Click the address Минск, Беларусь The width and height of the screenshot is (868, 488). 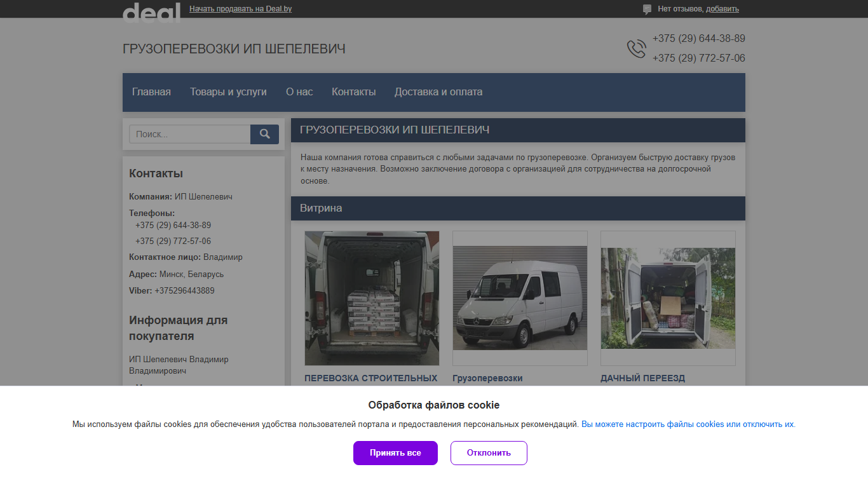[191, 274]
